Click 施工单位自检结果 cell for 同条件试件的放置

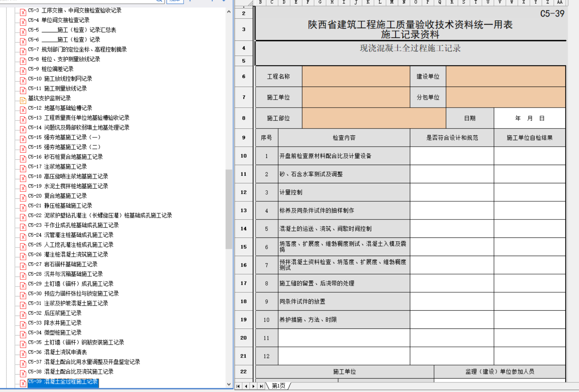[x=530, y=301]
